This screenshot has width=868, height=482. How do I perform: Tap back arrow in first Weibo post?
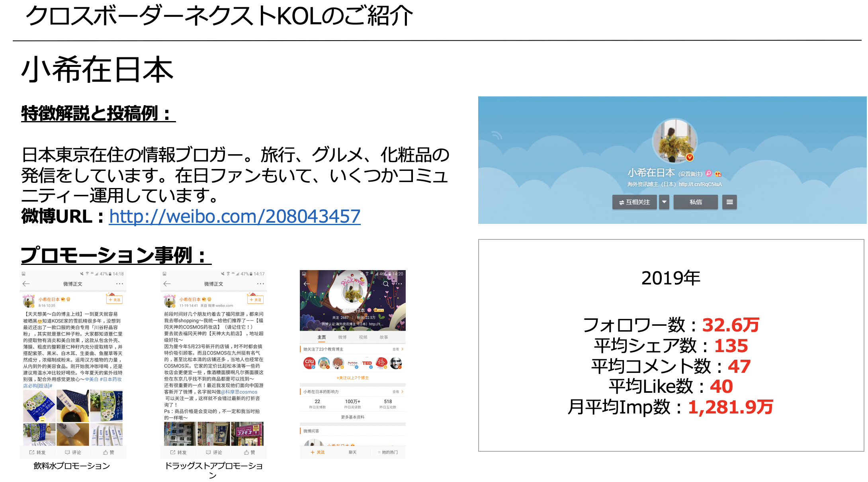pos(26,284)
